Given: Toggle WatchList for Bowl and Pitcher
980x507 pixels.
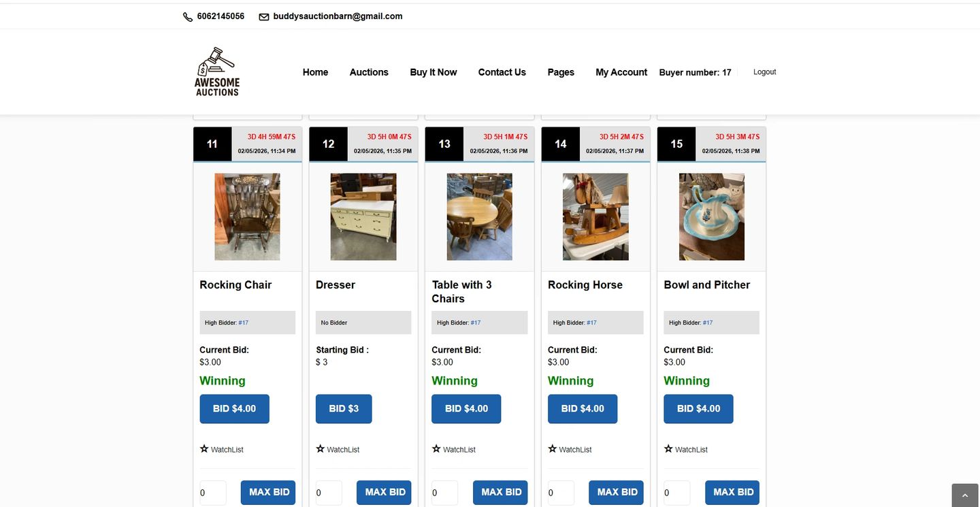Looking at the screenshot, I should coord(668,448).
